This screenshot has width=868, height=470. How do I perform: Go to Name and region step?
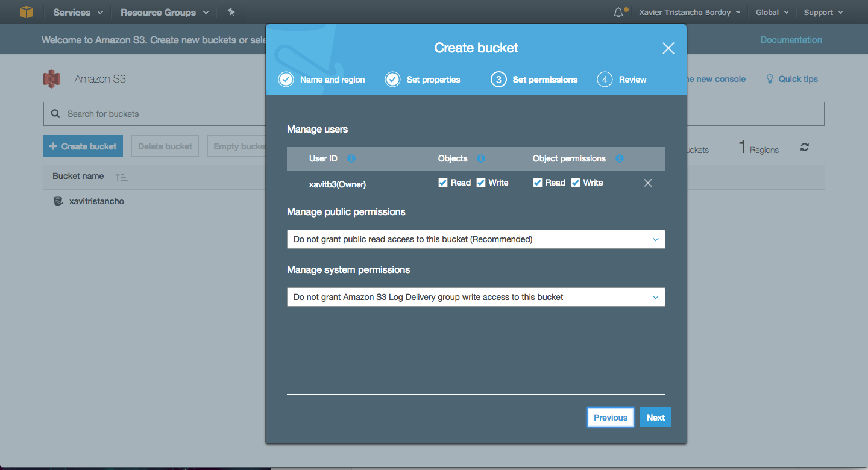click(x=333, y=80)
